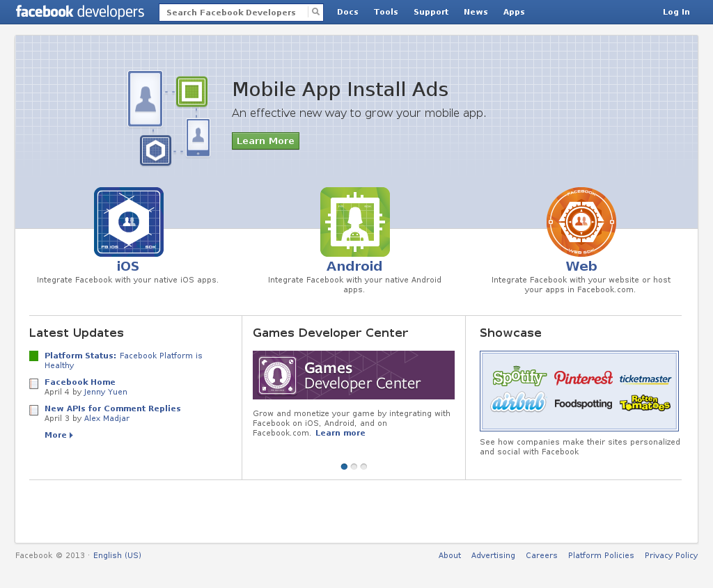Select the orange Web SDK badge icon
The height and width of the screenshot is (588, 713).
[x=581, y=222]
